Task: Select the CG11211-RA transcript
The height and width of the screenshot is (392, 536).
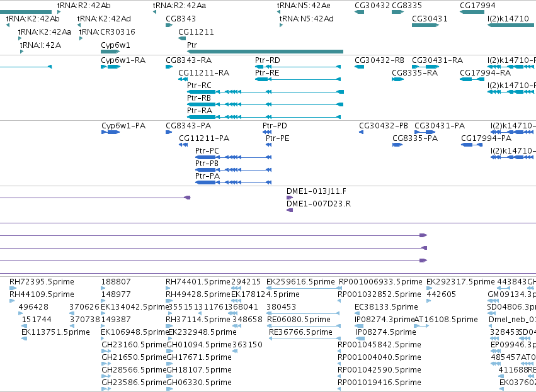Action: click(183, 79)
